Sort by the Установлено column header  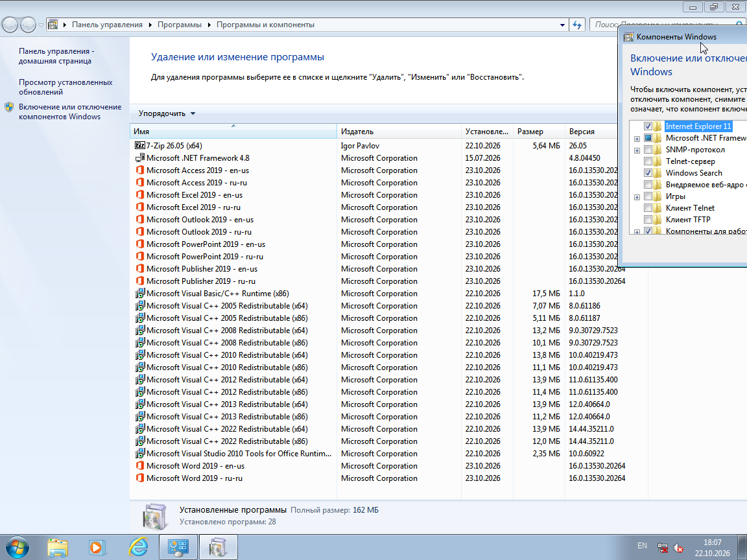point(488,132)
